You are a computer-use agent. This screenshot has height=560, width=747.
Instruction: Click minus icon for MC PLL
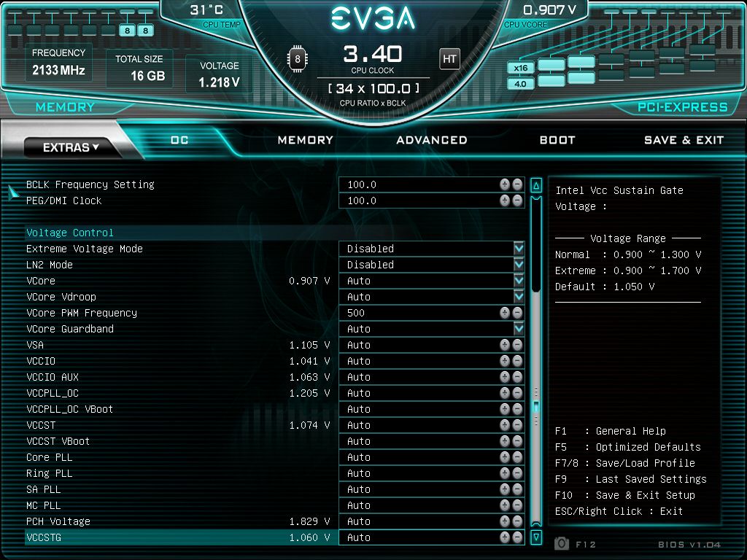click(517, 505)
